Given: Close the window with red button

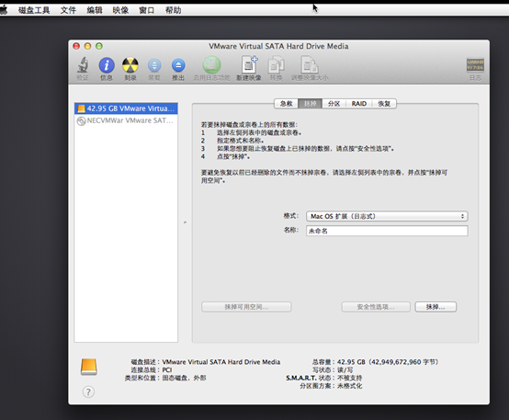Looking at the screenshot, I should click(x=76, y=46).
